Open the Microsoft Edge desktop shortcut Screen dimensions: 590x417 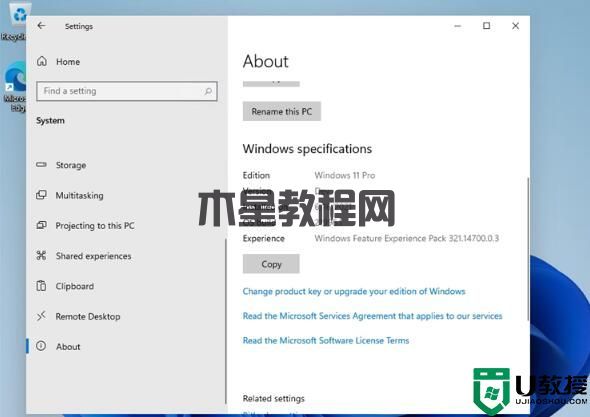coord(15,87)
